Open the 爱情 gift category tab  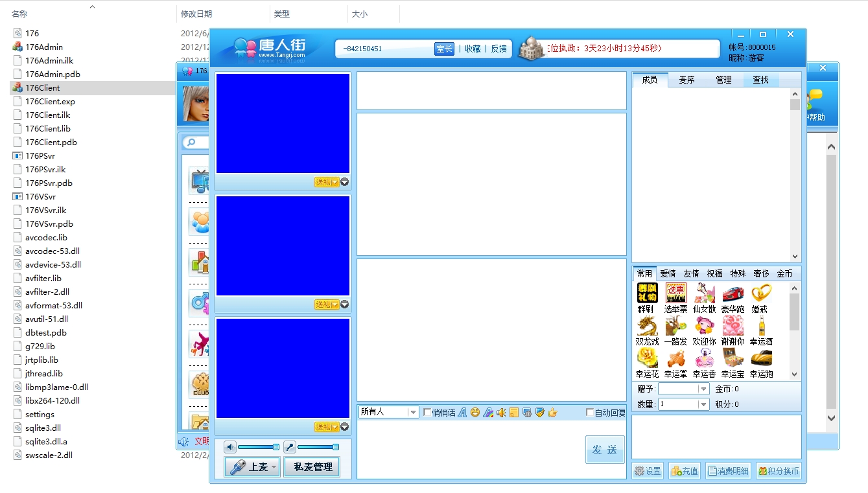tap(668, 273)
